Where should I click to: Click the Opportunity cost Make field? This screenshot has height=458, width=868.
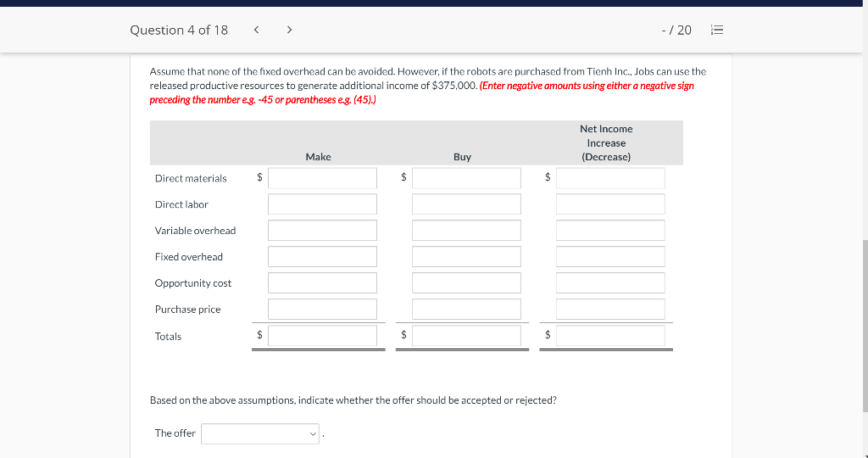point(322,283)
